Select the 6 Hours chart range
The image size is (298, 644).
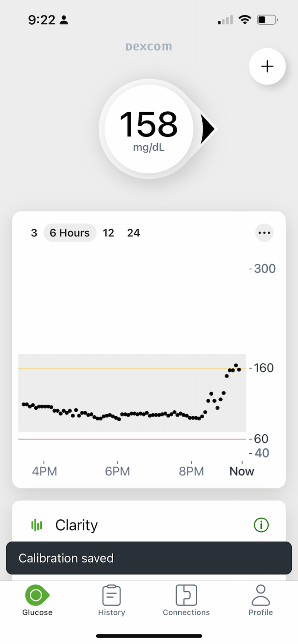point(70,233)
